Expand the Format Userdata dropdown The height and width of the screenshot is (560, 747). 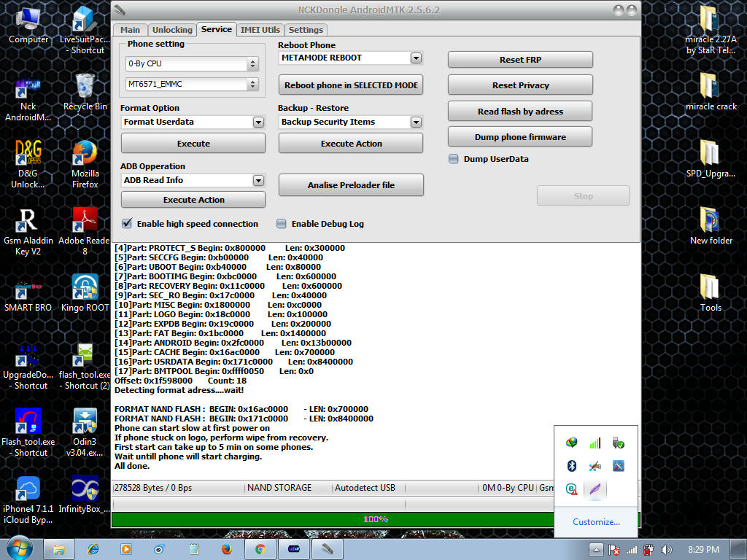pos(258,122)
